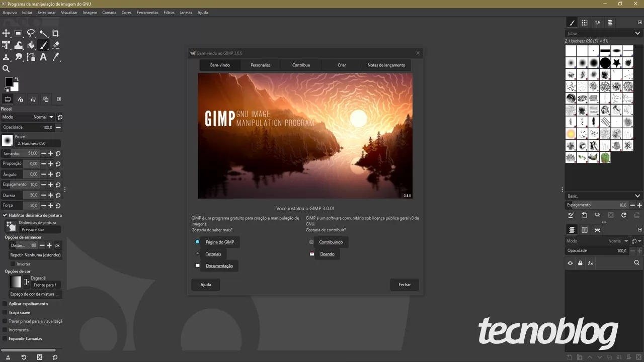Click the black foreground color swatch

click(x=9, y=81)
